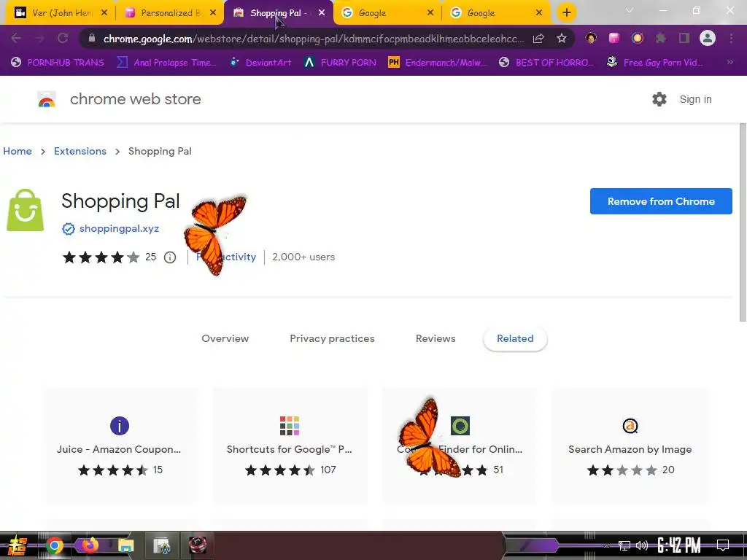Click the share page icon in address bar
This screenshot has height=560, width=747.
[538, 39]
